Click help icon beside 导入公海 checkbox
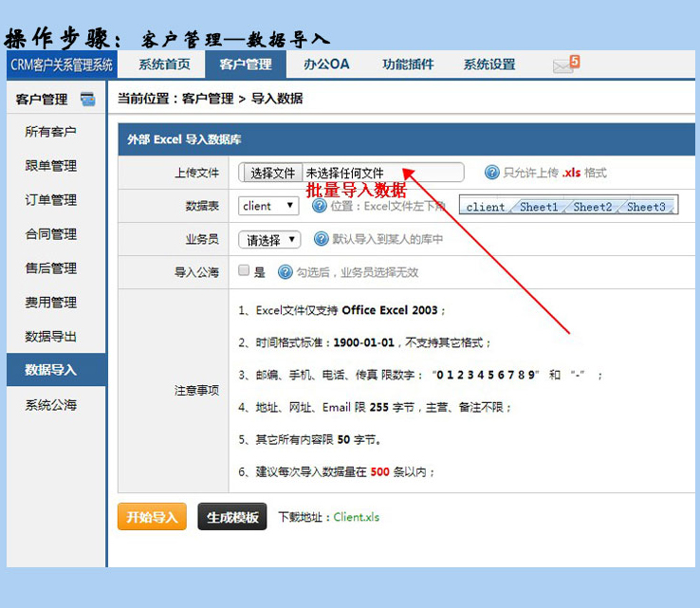Image resolution: width=700 pixels, height=608 pixels. pyautogui.click(x=285, y=272)
